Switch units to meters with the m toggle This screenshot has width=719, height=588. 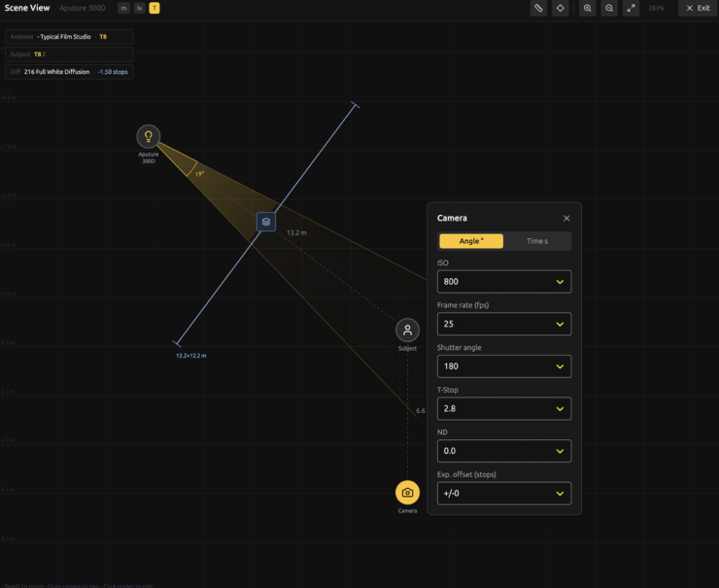pos(123,8)
